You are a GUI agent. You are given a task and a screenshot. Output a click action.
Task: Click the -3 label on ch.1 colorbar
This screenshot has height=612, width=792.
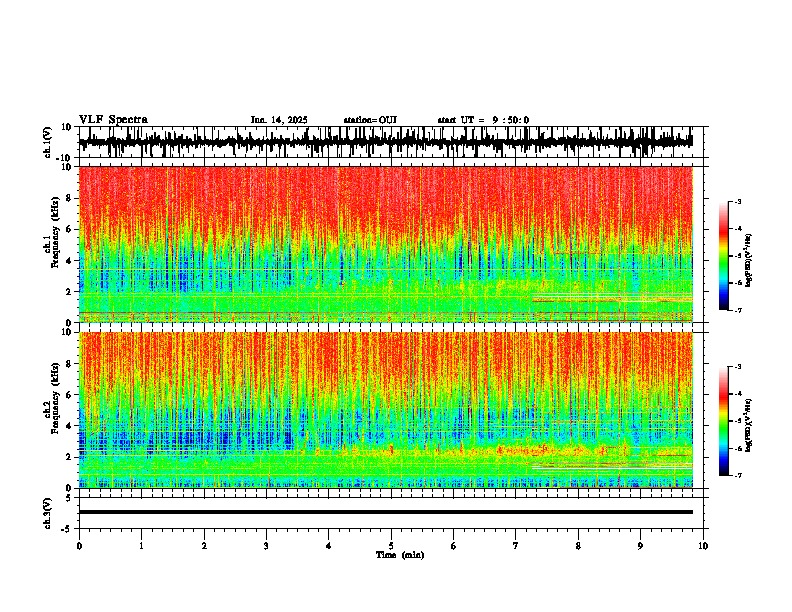(738, 202)
